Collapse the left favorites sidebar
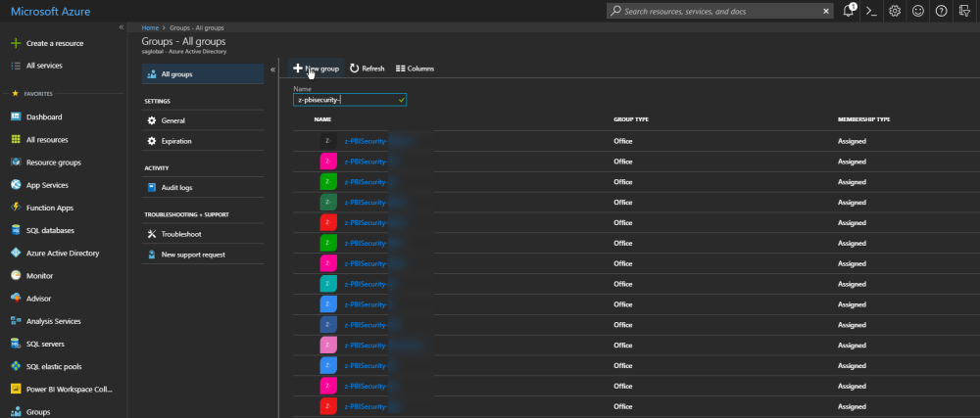Screen dimensions: 980x418 coord(122,28)
